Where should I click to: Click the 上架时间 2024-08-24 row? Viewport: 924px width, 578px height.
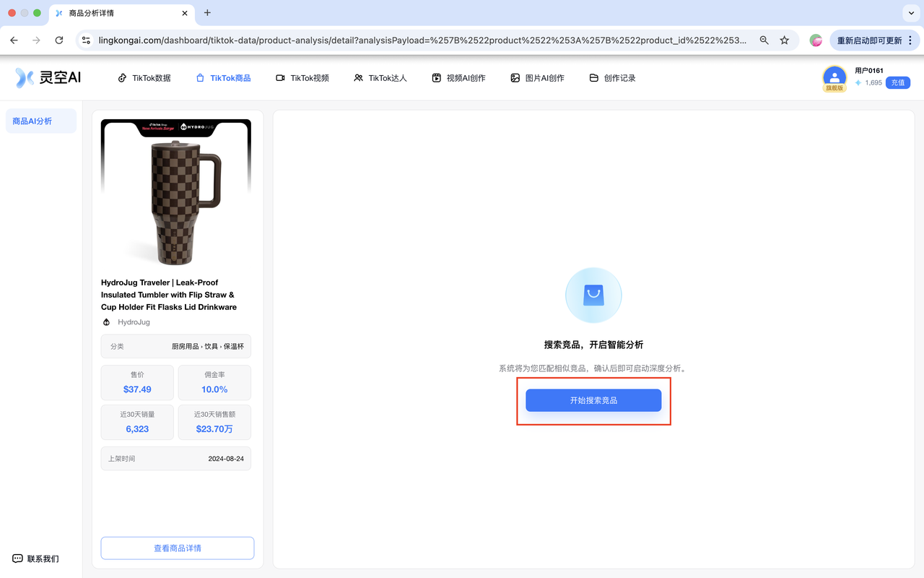point(176,459)
